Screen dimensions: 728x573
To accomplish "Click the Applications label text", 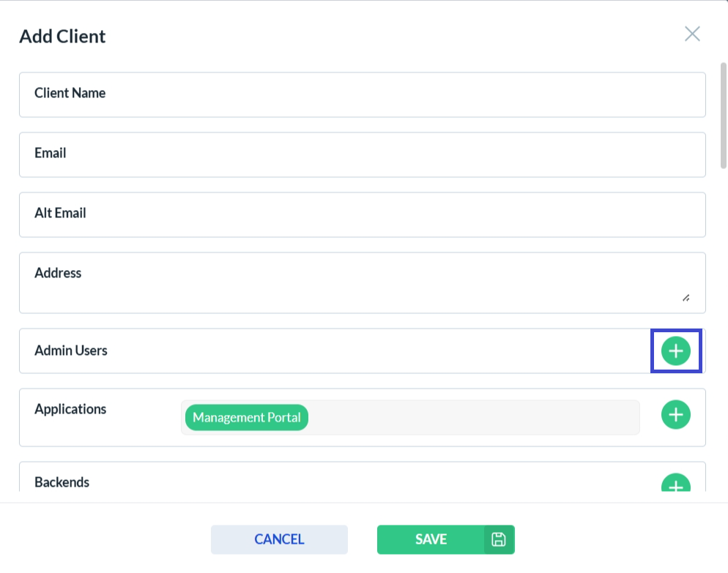I will [70, 409].
